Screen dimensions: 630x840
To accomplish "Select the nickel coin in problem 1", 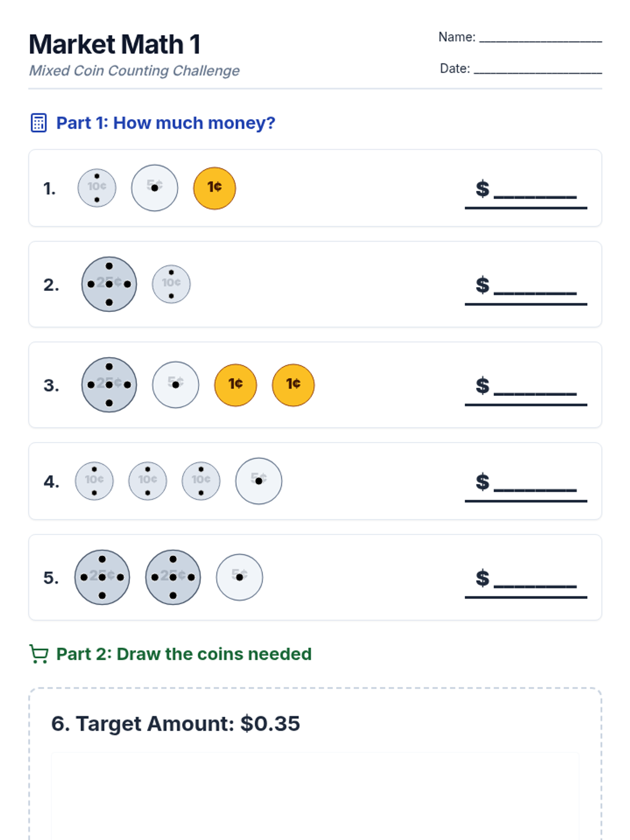I will [154, 188].
